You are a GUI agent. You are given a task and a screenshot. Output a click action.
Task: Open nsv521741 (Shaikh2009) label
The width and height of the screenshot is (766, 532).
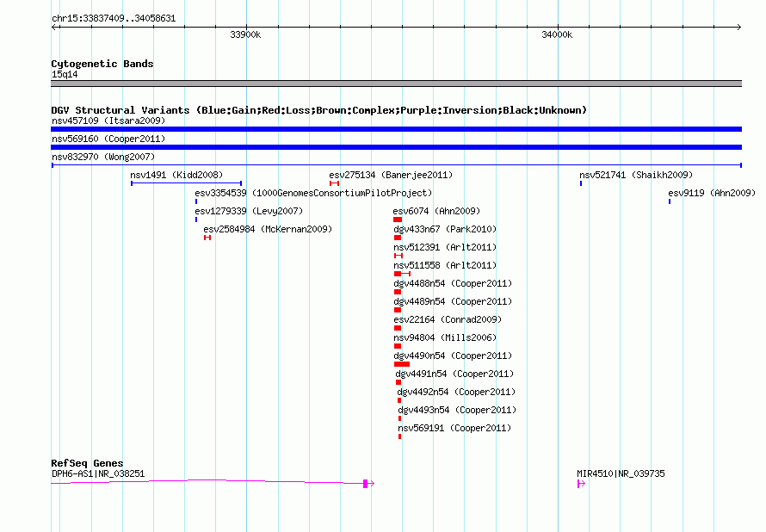[636, 175]
